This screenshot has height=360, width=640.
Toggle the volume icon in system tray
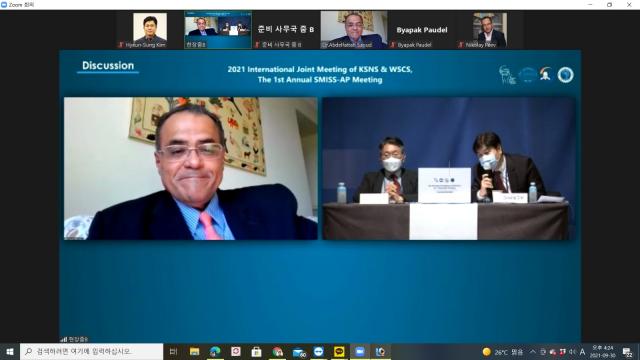click(x=572, y=351)
